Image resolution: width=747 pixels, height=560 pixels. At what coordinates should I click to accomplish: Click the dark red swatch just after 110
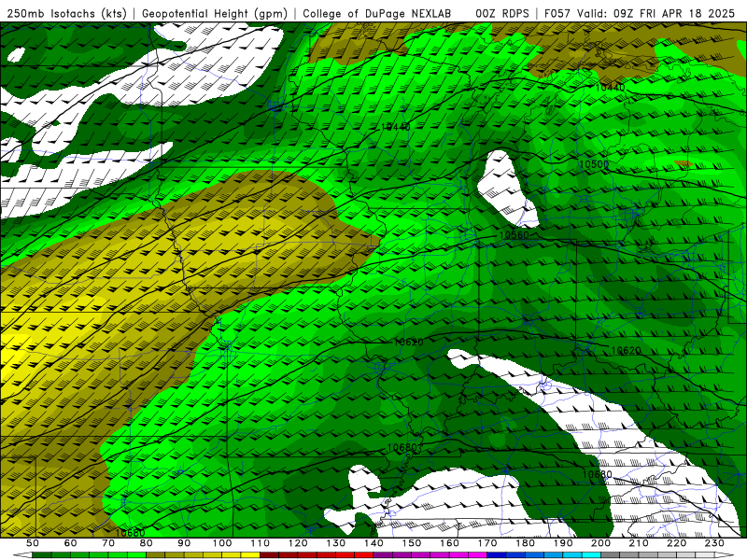click(269, 555)
